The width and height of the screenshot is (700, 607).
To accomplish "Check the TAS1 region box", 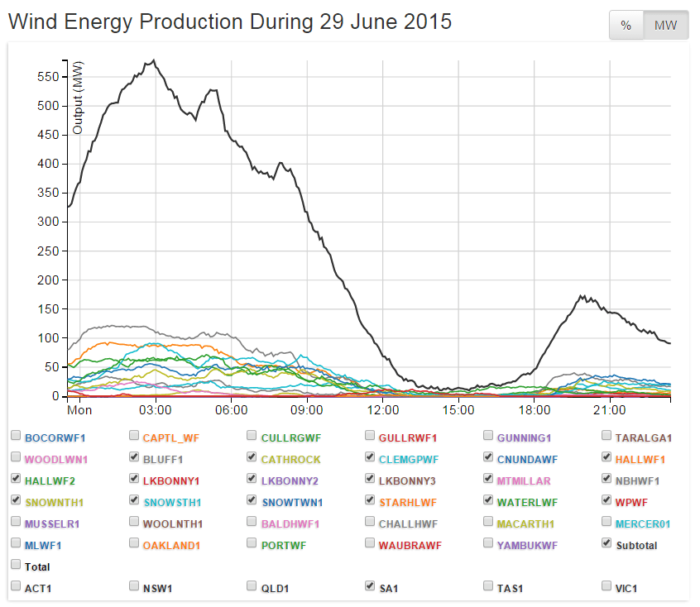I will (x=489, y=586).
